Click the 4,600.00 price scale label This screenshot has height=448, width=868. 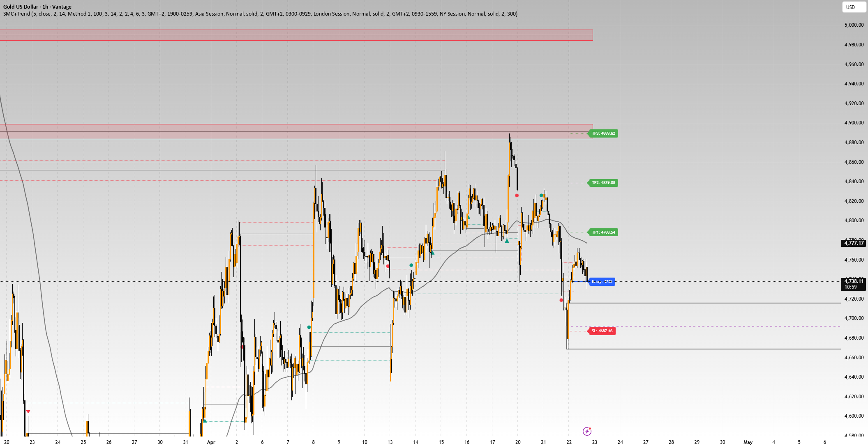[854, 416]
